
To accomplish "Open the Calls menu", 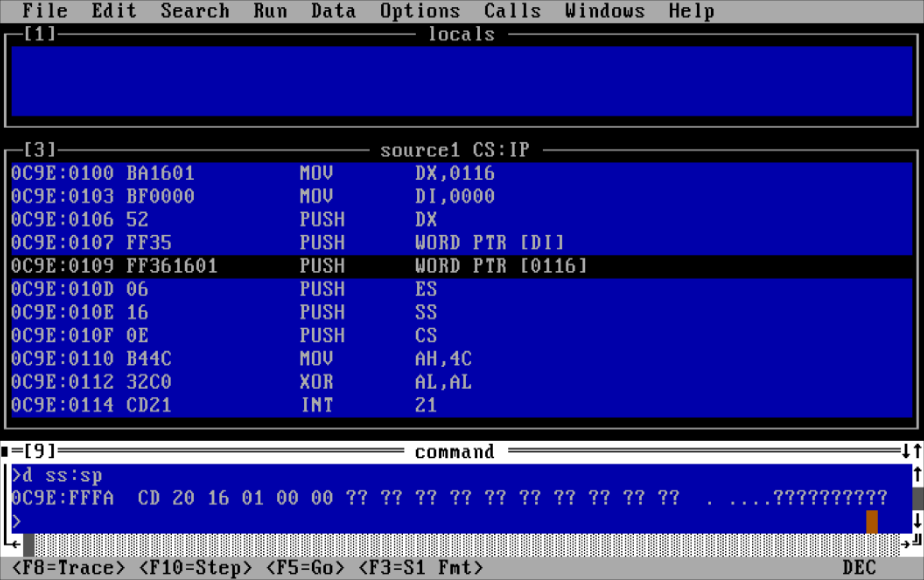I will click(512, 11).
